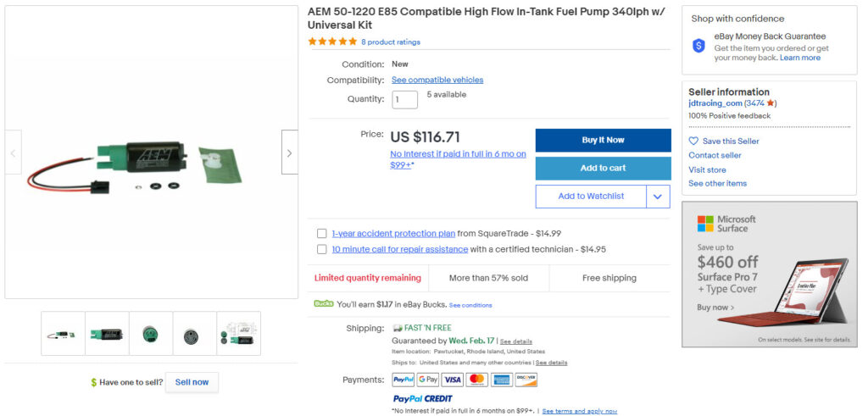
Task: Check the 10 minute repair assistance call option
Action: [322, 249]
